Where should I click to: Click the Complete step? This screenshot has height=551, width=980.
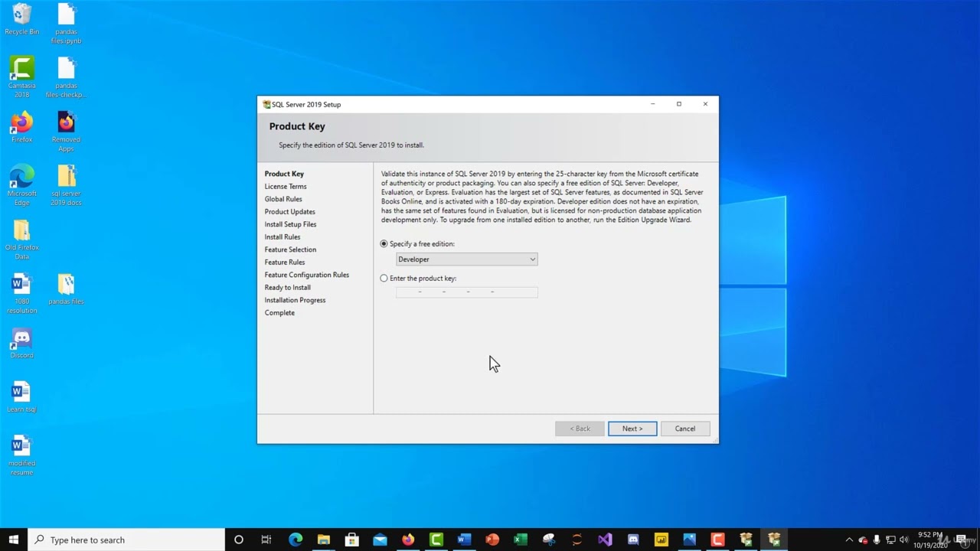[x=279, y=313]
